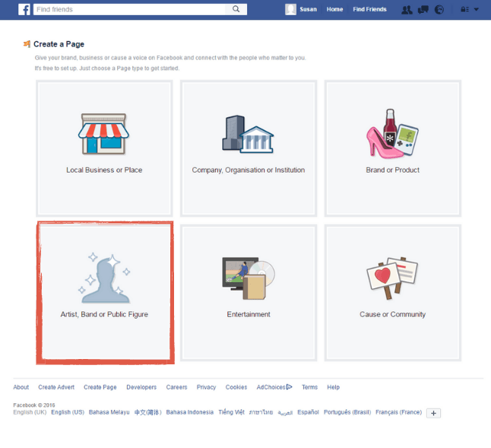The width and height of the screenshot is (491, 448).
Task: Go to Home in top bar
Action: pos(334,10)
